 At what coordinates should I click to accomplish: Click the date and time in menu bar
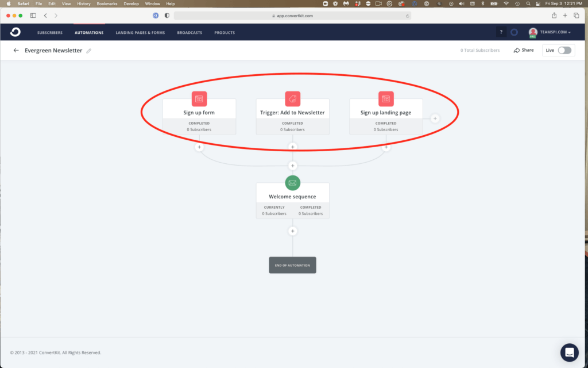point(564,4)
